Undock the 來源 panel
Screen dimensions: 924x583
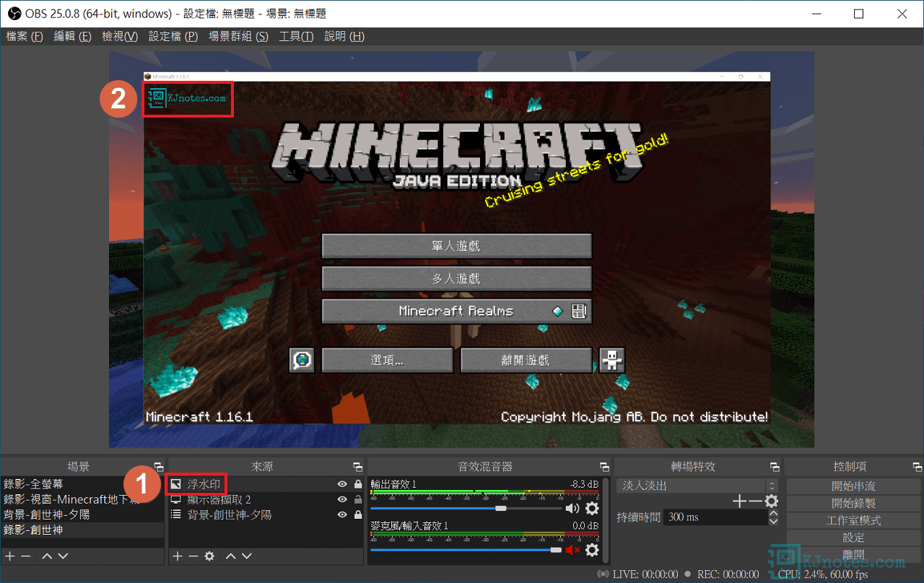click(358, 468)
